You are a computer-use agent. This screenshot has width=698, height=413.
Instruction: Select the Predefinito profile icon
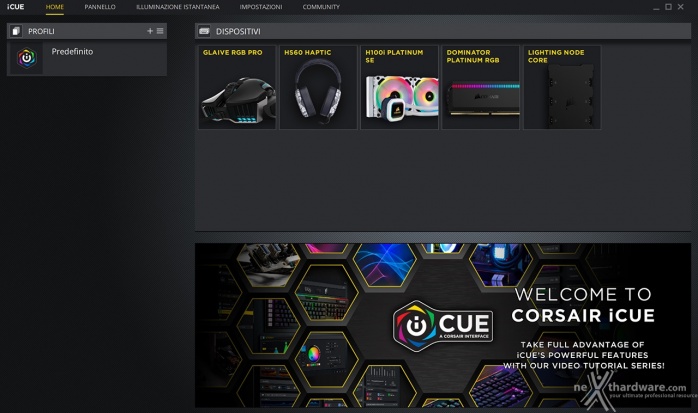[x=27, y=58]
